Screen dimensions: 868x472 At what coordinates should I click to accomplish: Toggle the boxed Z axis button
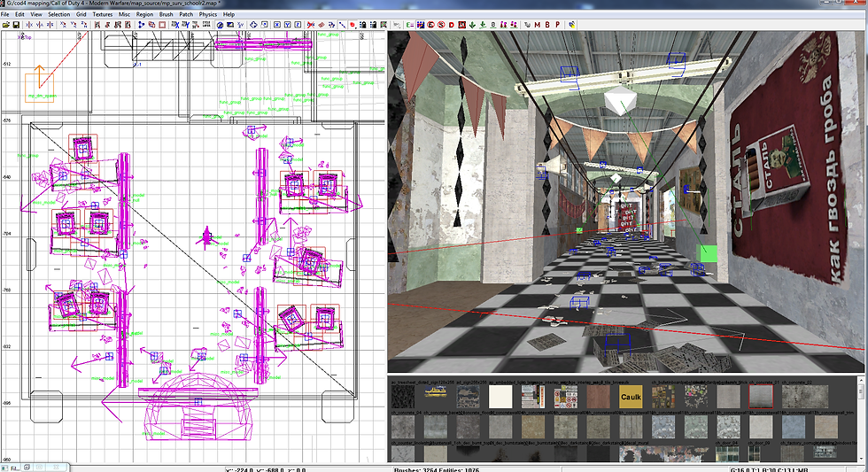298,25
